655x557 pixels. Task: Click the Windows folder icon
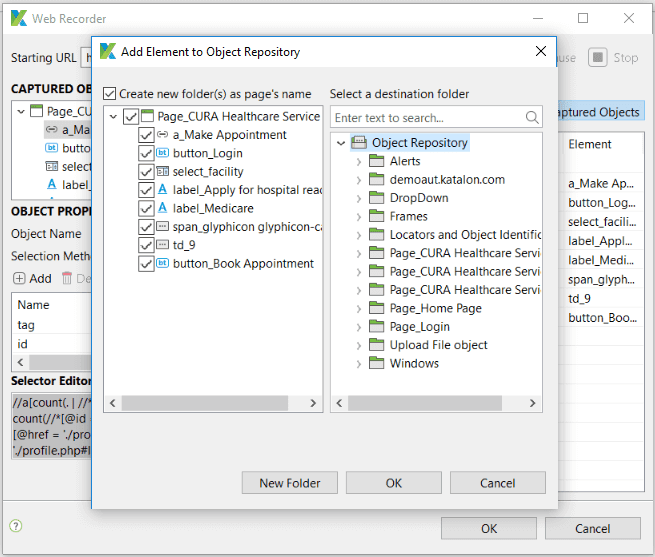coord(376,363)
